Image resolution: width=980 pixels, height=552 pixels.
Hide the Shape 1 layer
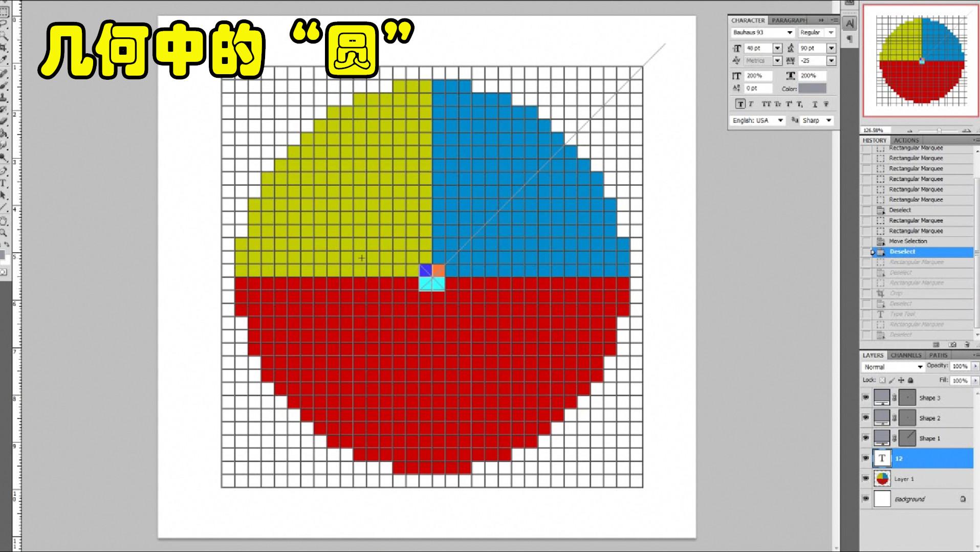pyautogui.click(x=866, y=438)
